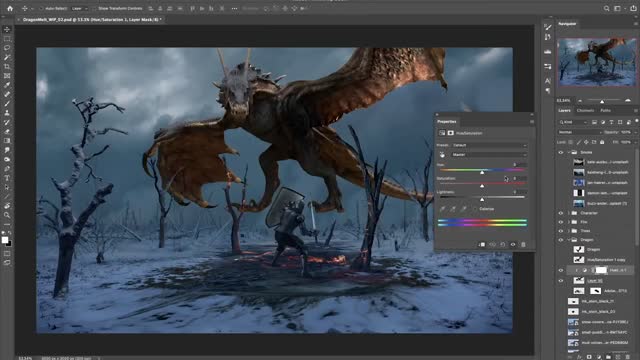Click the reset adjustment icon in Properties

click(x=502, y=244)
